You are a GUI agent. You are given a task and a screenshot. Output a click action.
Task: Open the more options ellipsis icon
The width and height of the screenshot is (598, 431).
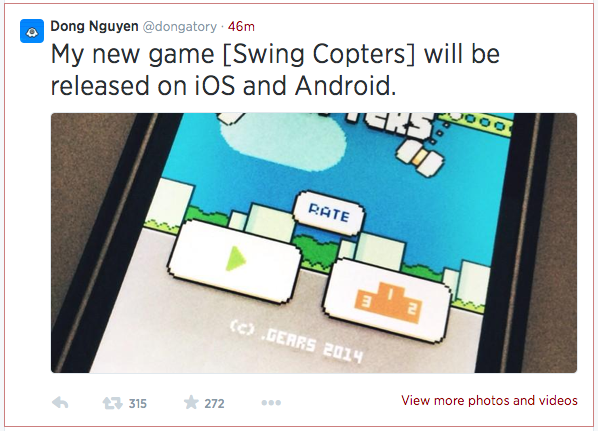[271, 403]
